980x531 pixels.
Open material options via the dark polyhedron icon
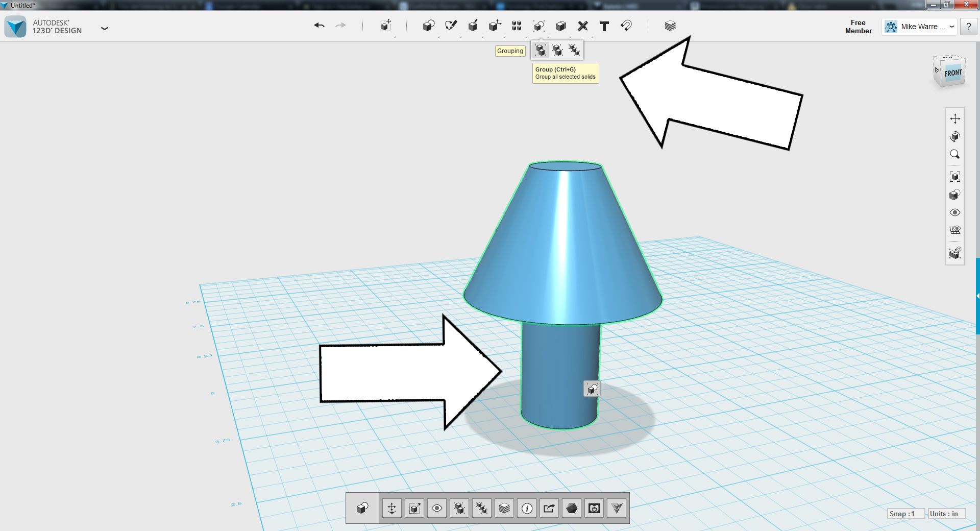tap(571, 508)
